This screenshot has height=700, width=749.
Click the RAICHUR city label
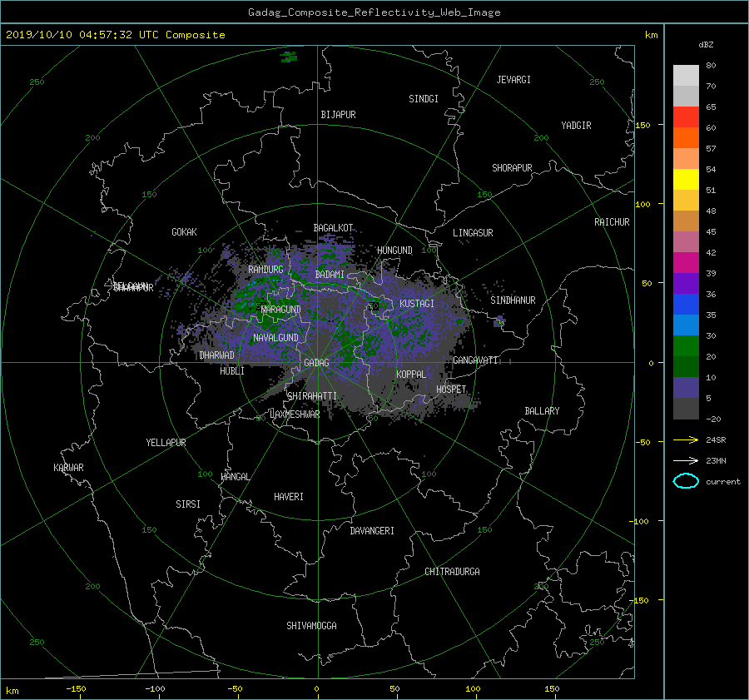tap(612, 222)
